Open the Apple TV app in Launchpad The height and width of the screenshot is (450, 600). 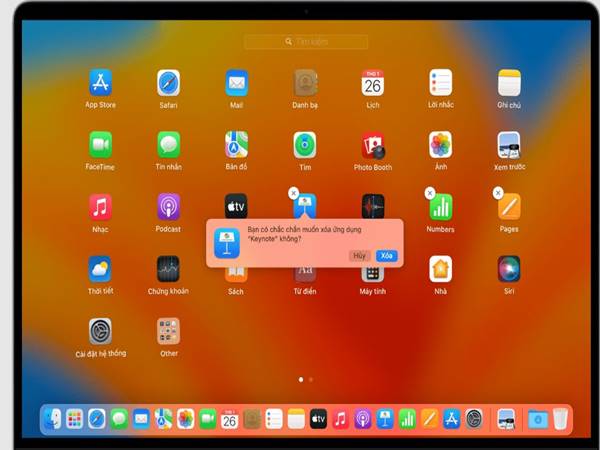(x=236, y=206)
